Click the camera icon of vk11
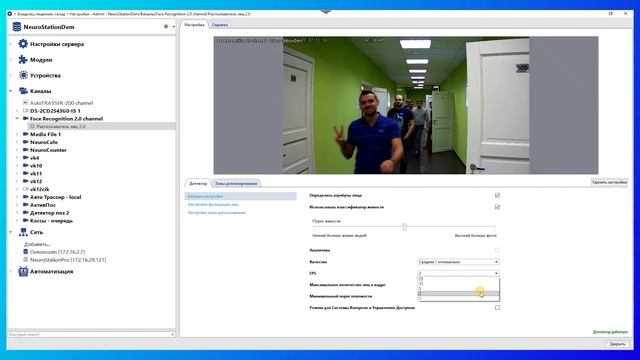 pyautogui.click(x=26, y=173)
